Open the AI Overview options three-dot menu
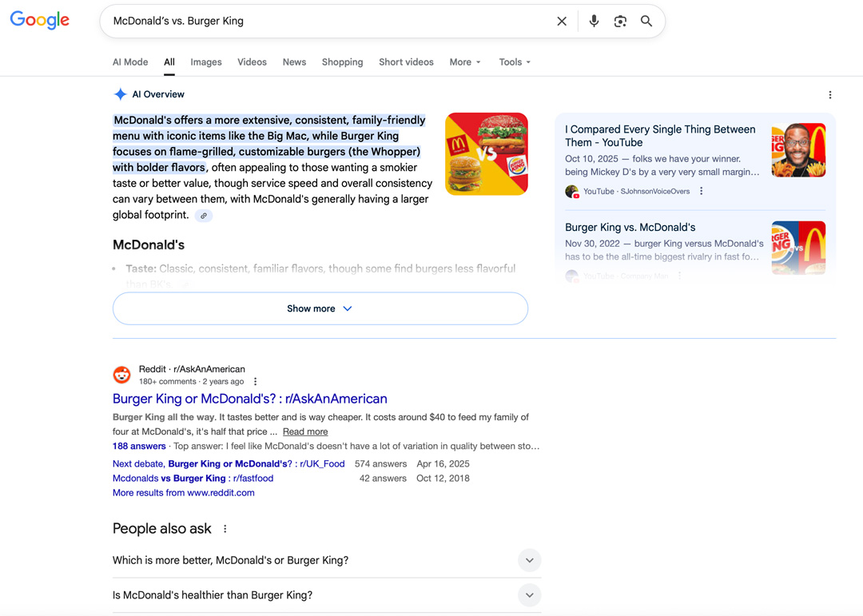Screen dimensions: 863x616 click(x=830, y=94)
